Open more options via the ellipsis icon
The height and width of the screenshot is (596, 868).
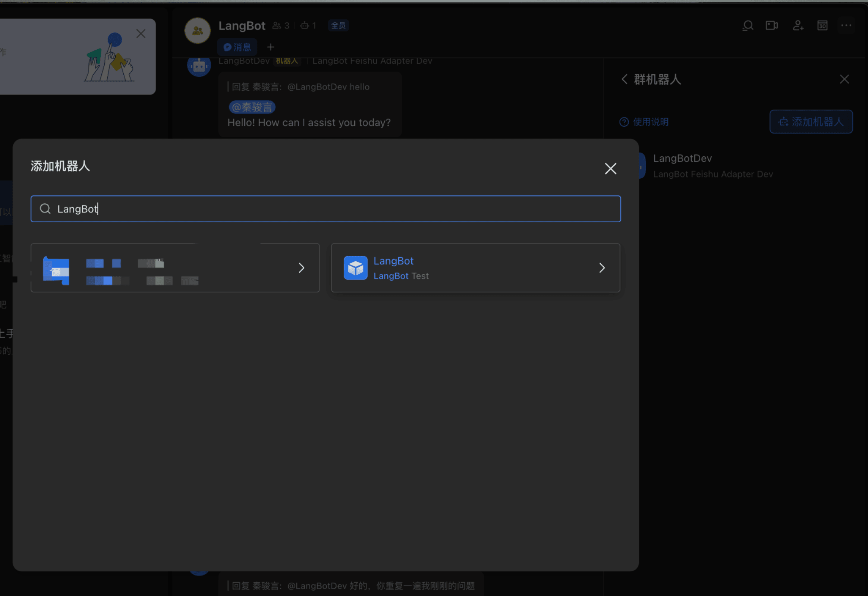coord(846,25)
